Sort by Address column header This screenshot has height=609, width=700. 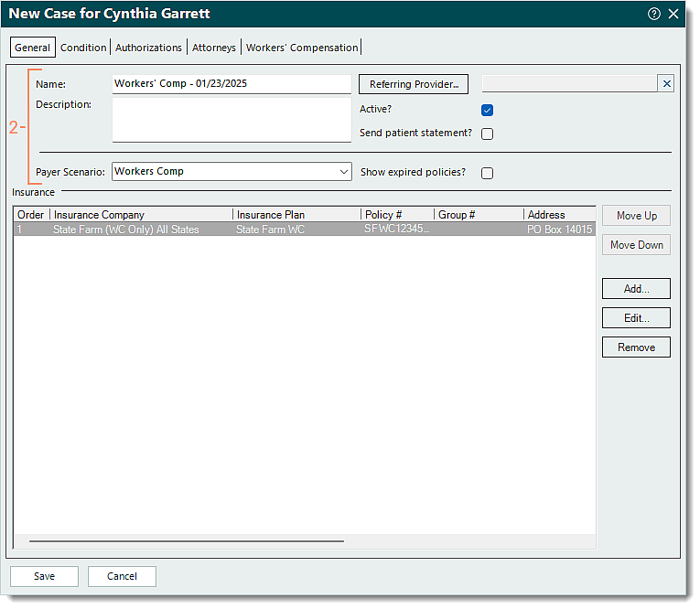coord(560,215)
